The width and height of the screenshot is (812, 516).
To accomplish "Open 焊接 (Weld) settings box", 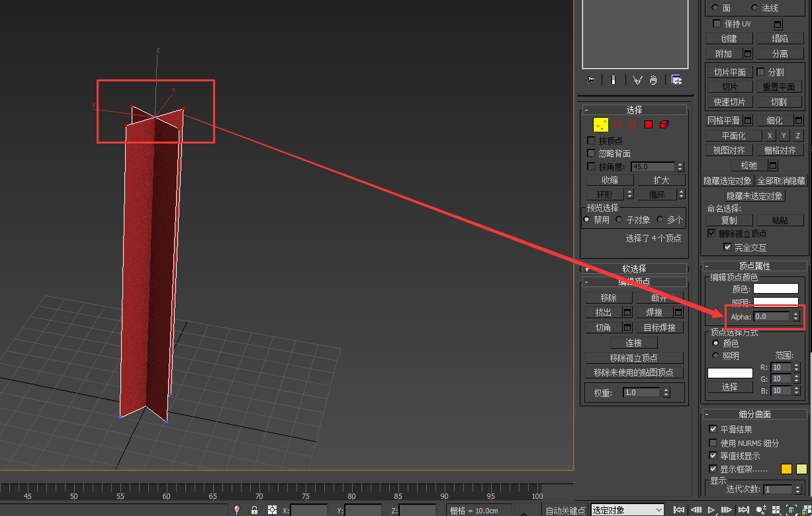I will point(678,312).
